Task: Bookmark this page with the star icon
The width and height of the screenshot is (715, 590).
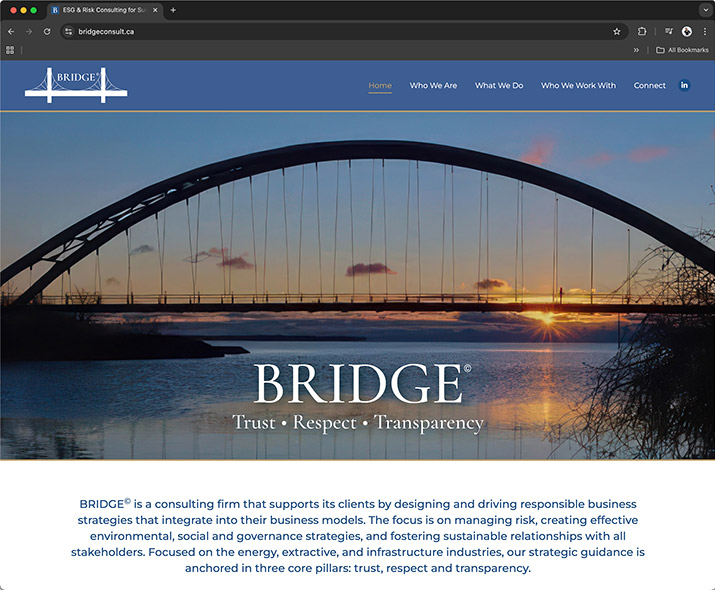Action: pos(617,31)
